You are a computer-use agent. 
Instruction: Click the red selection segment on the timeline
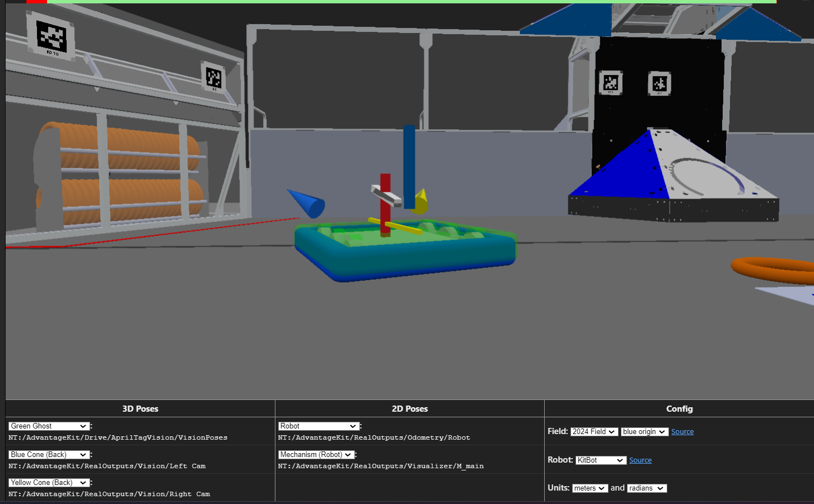36,2
